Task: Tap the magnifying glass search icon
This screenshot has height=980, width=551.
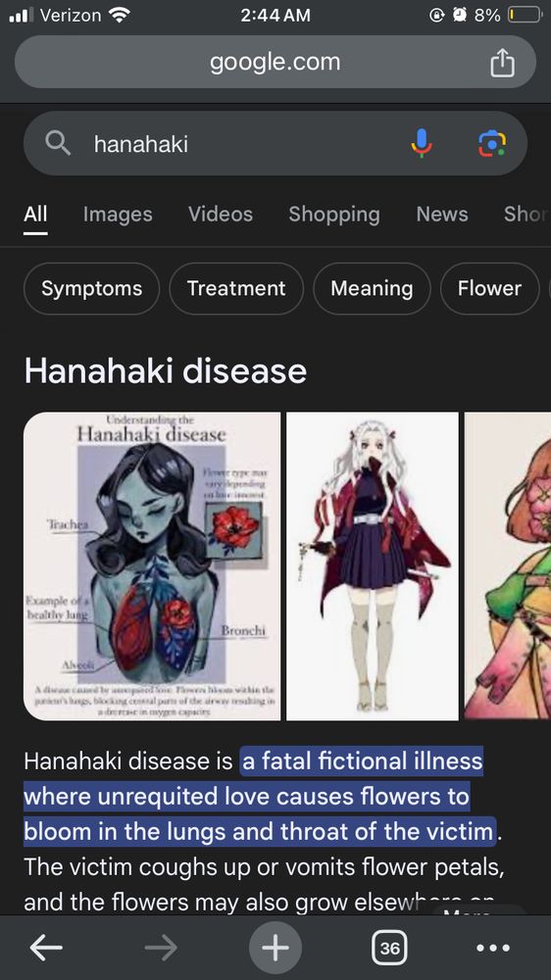Action: click(x=58, y=144)
